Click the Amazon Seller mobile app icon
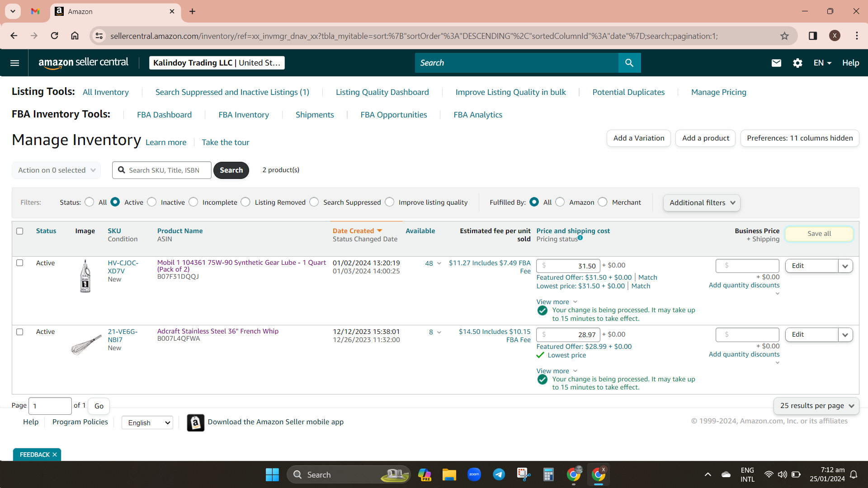868x488 pixels. (195, 422)
